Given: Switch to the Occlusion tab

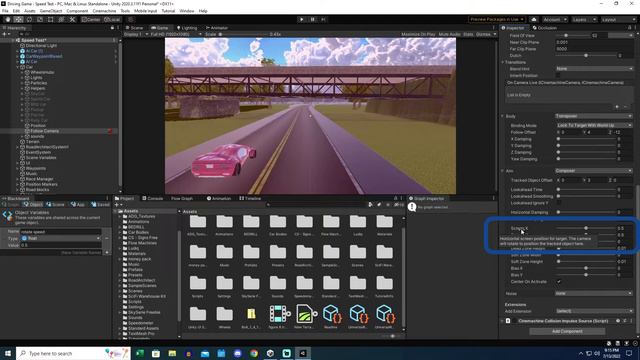Looking at the screenshot, I should pos(544,28).
